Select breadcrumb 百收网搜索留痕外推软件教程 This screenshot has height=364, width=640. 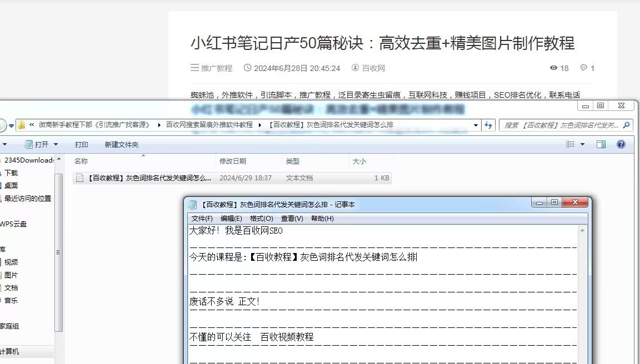[209, 125]
